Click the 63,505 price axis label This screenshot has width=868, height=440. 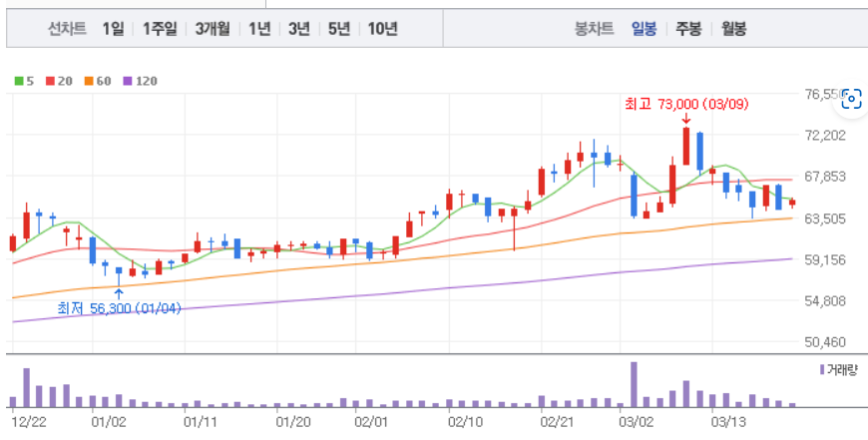tap(823, 219)
